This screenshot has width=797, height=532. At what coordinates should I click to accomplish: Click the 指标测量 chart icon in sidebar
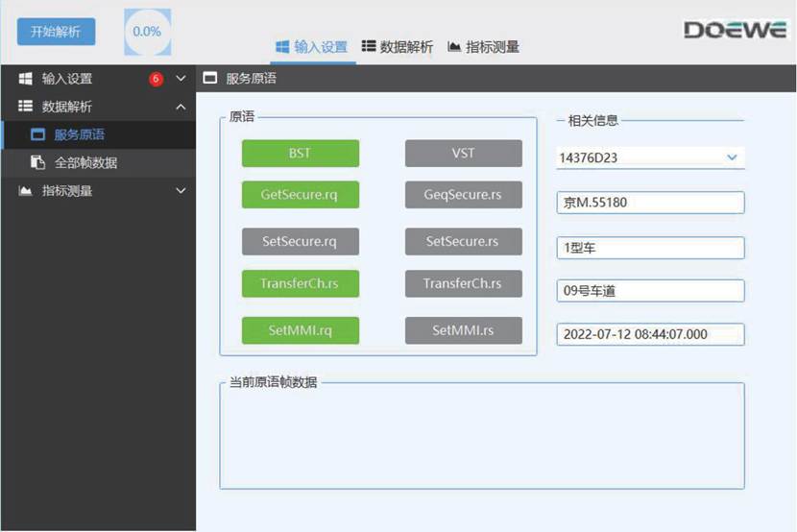(x=26, y=191)
